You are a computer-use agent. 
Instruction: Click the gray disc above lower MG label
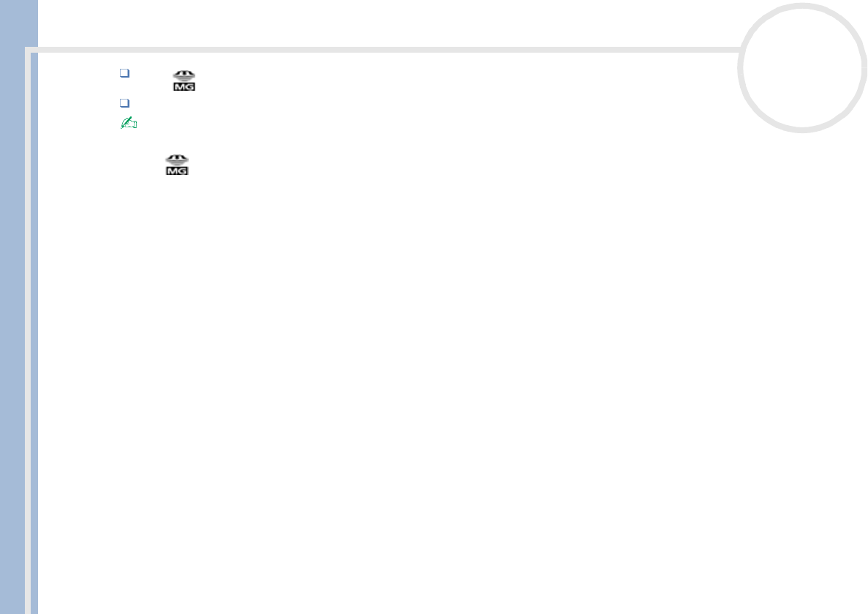click(177, 160)
